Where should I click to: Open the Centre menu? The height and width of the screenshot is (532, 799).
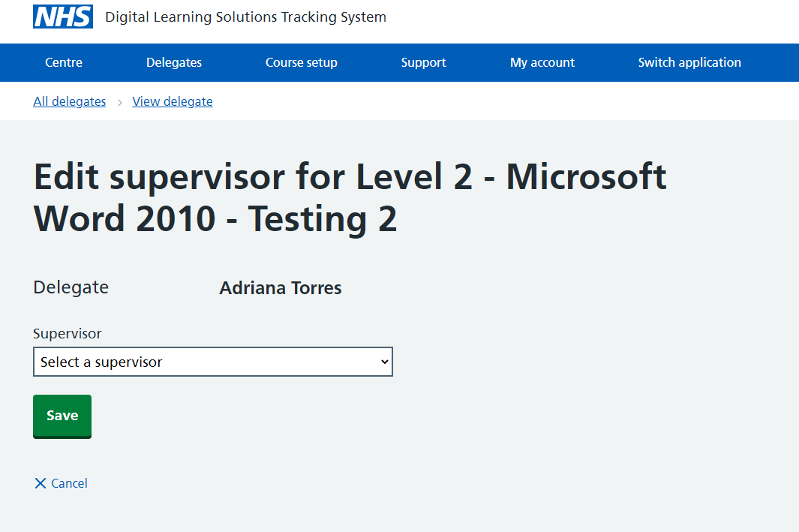[x=64, y=62]
